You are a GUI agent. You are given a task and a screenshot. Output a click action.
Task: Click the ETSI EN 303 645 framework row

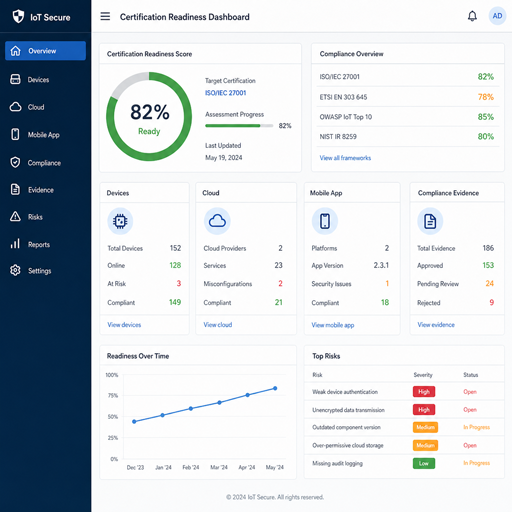pos(408,97)
